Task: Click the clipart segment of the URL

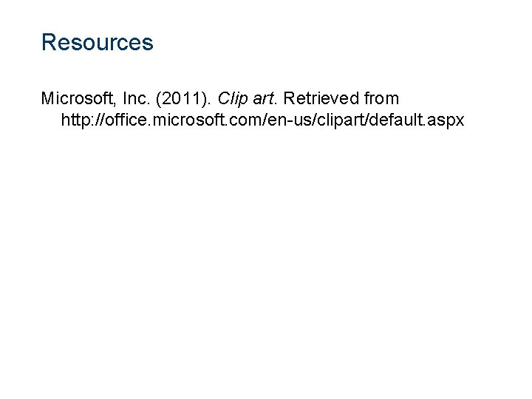Action: [x=340, y=120]
